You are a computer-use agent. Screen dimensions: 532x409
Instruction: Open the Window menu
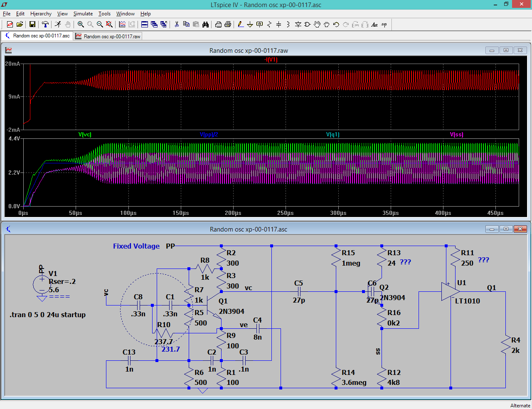[x=126, y=14]
